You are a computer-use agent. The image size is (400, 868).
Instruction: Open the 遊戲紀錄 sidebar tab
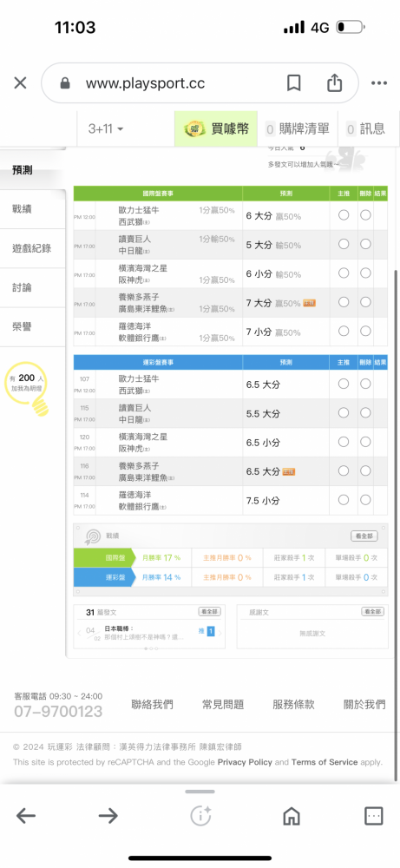[x=32, y=248]
